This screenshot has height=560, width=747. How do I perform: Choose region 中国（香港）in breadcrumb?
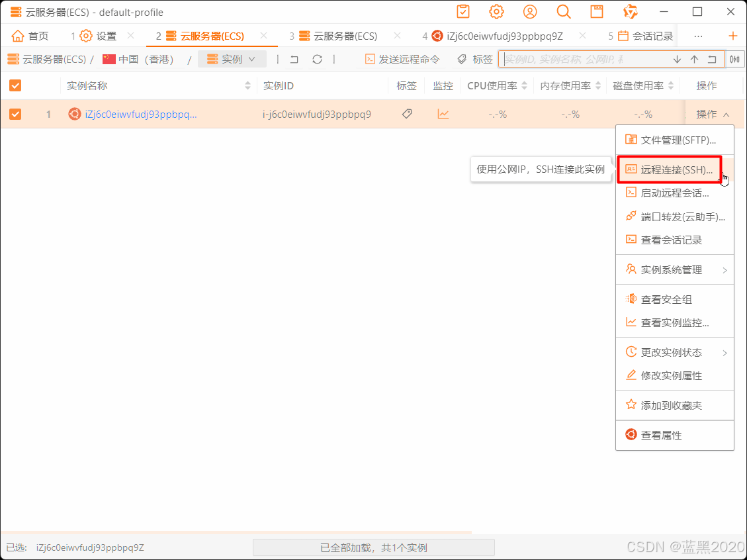[x=138, y=59]
